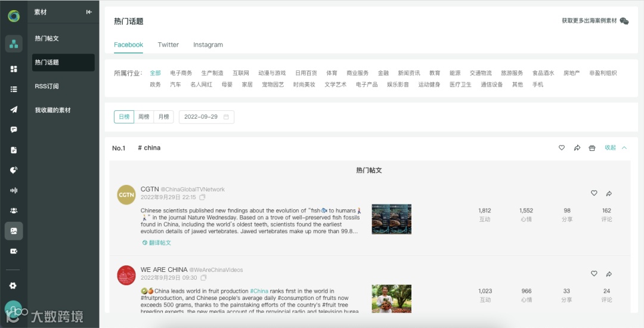
Task: Open the WE ARE CHINA fruit thumbnail
Action: tap(391, 299)
